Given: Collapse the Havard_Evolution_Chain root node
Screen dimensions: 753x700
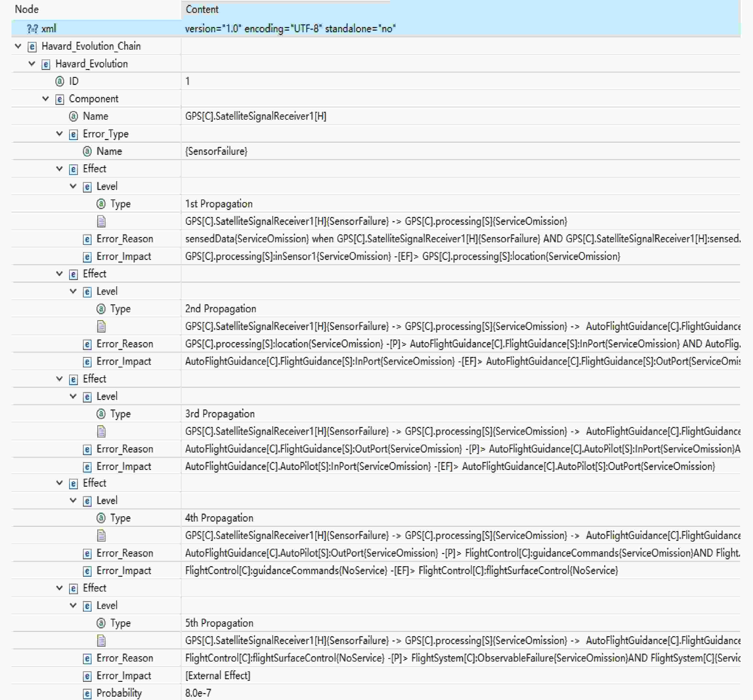Looking at the screenshot, I should pos(18,46).
